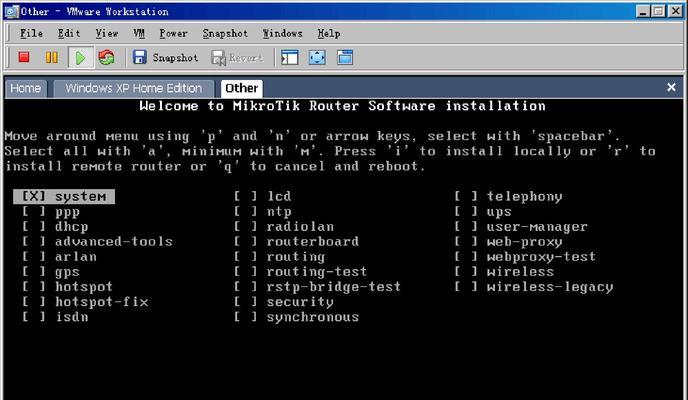Open the Edit menu
688x400 pixels.
pyautogui.click(x=69, y=33)
